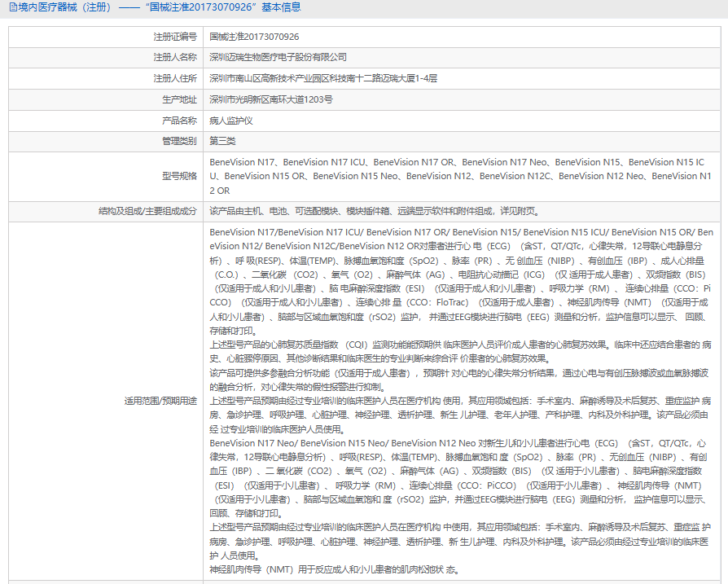The height and width of the screenshot is (584, 728).
Task: Select the final line starting 神经肌肉传导（NMT）用于反应
Action: [x=335, y=569]
